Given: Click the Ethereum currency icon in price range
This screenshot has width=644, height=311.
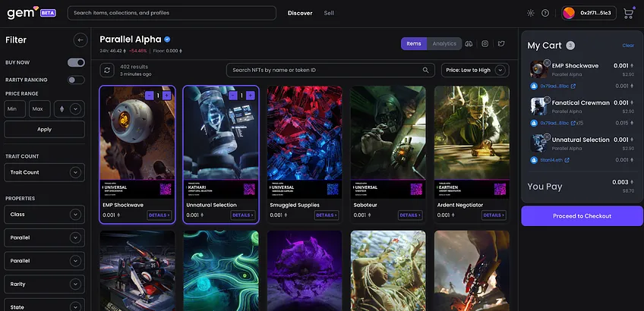Looking at the screenshot, I should pyautogui.click(x=62, y=109).
